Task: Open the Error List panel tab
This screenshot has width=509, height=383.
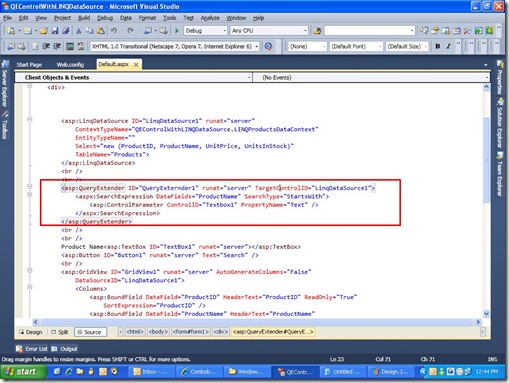Action: click(32, 349)
